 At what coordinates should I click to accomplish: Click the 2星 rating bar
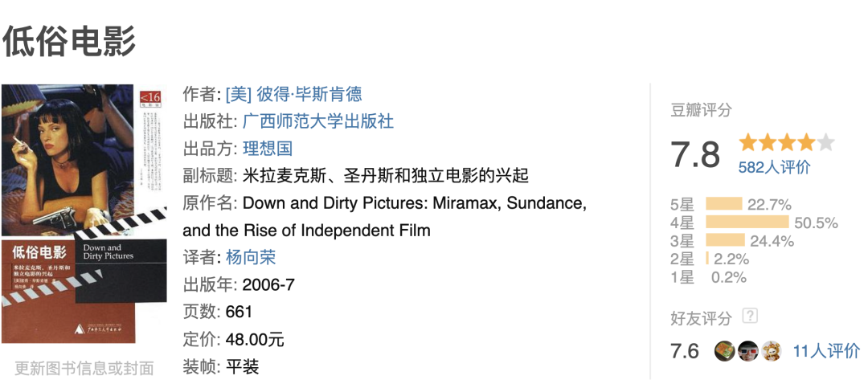click(707, 259)
